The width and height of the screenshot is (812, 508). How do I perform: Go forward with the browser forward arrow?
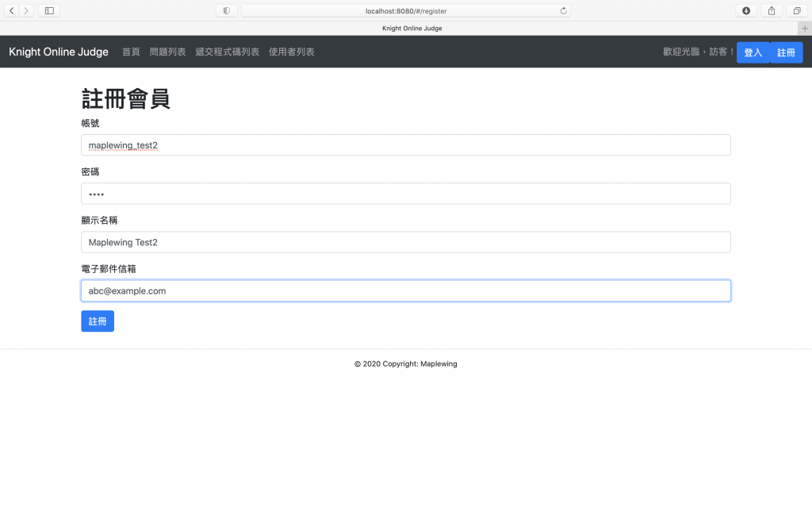coord(26,10)
